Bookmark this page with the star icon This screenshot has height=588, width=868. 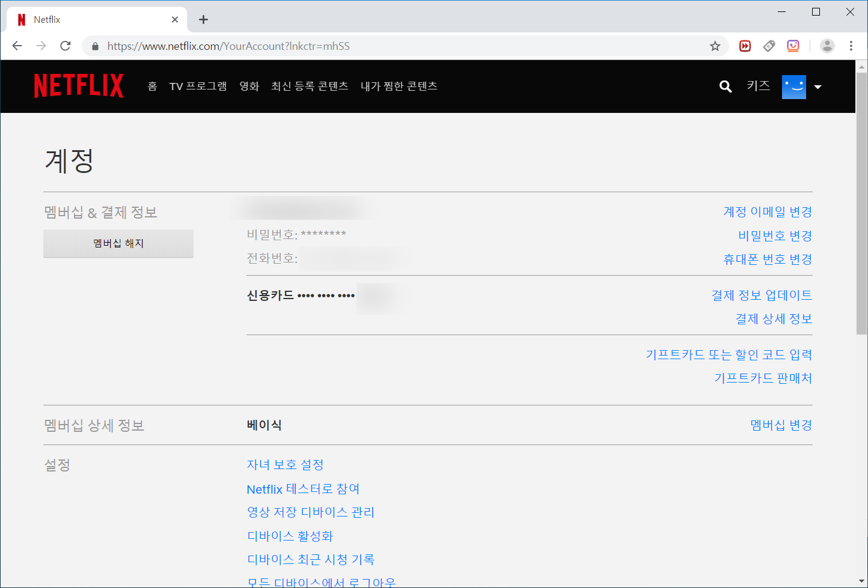pos(715,46)
